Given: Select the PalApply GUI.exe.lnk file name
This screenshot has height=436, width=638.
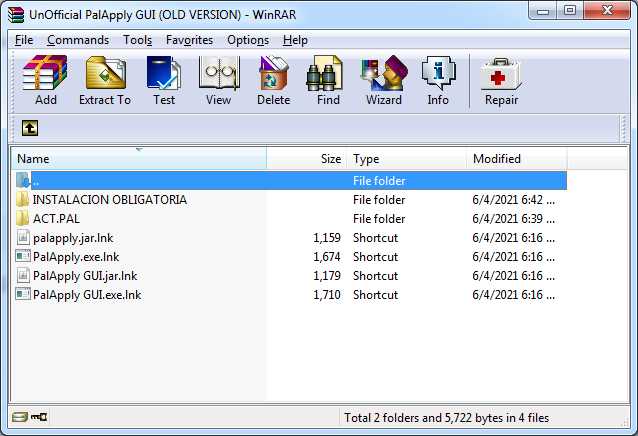Looking at the screenshot, I should point(87,295).
